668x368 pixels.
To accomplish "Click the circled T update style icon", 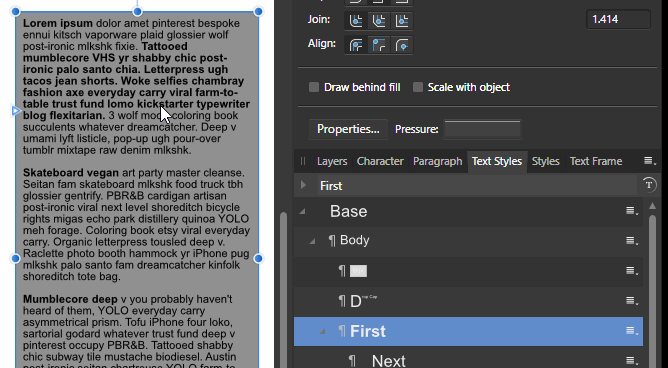I will pos(649,185).
